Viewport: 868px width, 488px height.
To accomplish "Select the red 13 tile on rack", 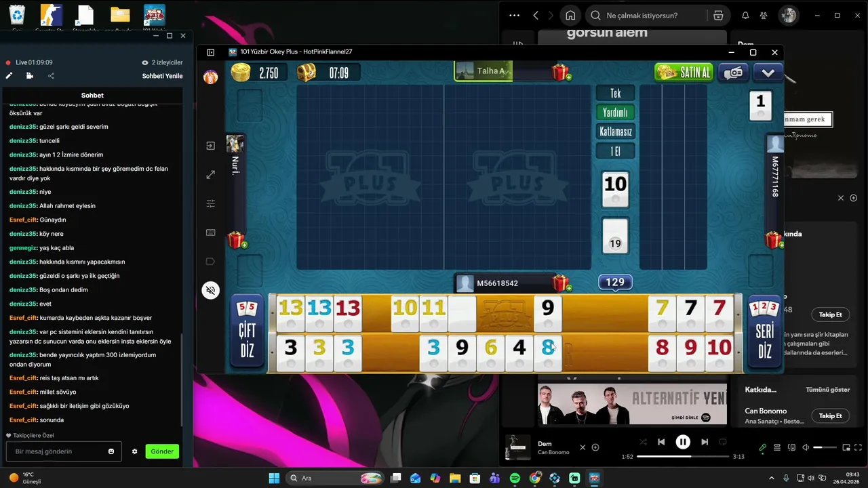I will 348,313.
